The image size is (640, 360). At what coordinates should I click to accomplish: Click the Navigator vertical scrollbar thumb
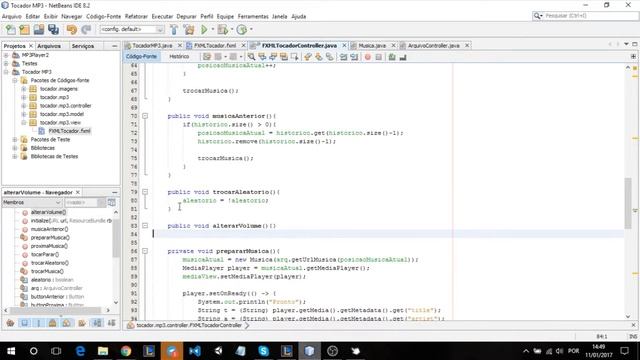116,238
